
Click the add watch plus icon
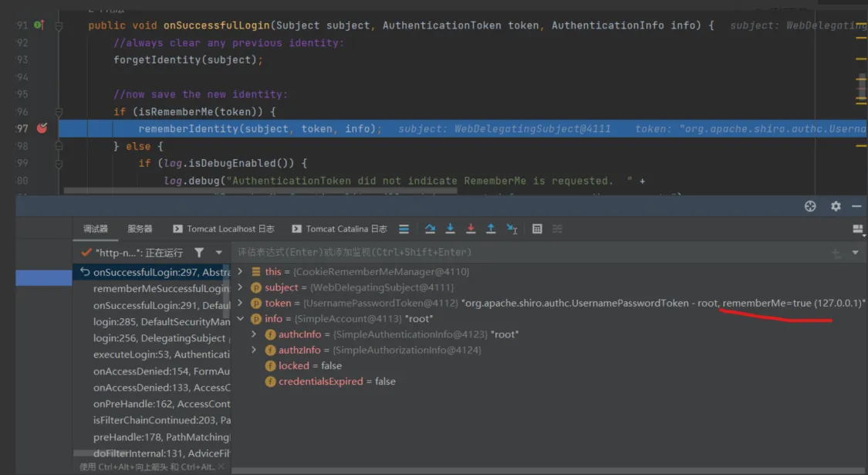coord(836,253)
